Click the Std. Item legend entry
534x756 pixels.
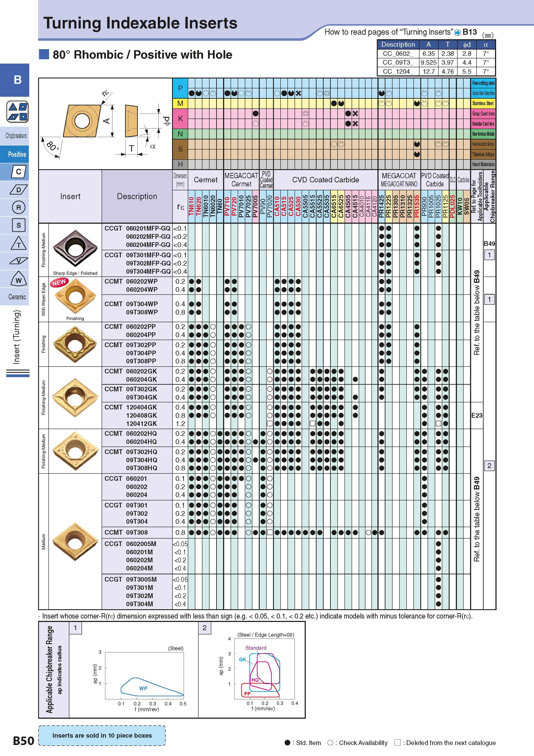(x=303, y=743)
